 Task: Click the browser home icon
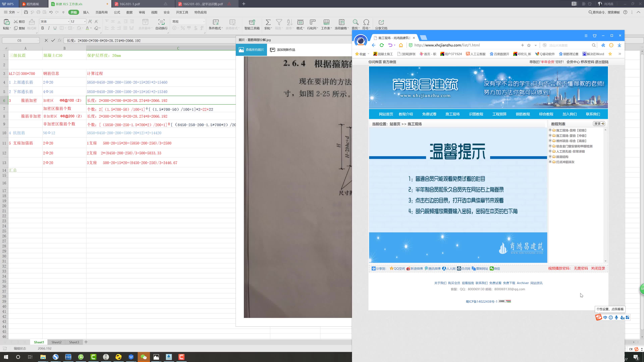401,45
